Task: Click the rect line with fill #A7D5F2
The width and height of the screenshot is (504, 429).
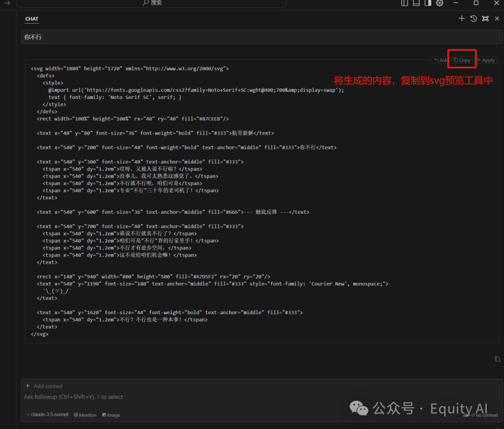Action: pyautogui.click(x=154, y=276)
